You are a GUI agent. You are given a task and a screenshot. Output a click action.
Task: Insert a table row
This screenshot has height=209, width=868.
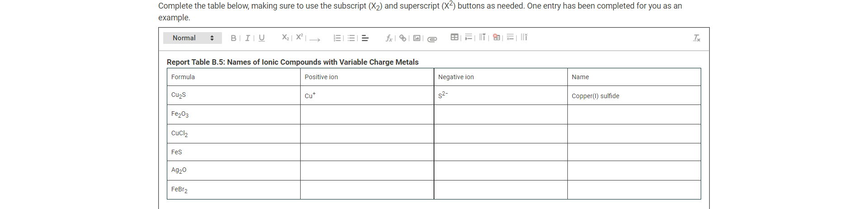tap(468, 37)
